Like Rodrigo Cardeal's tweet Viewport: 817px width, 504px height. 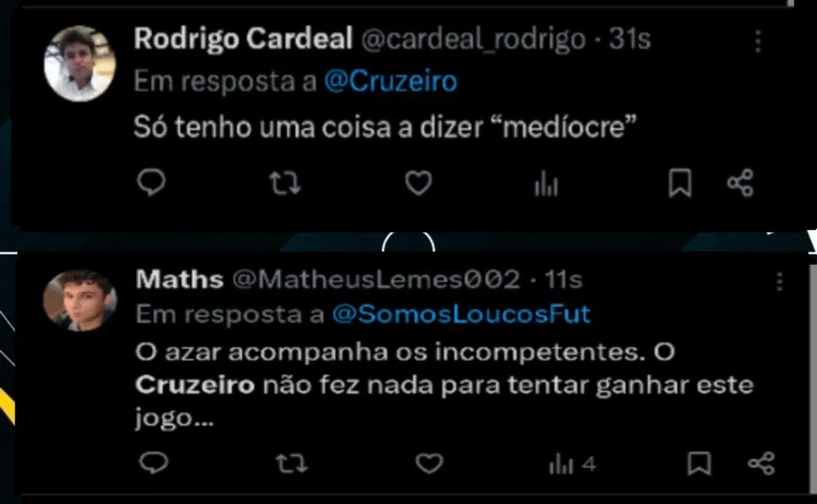click(418, 183)
